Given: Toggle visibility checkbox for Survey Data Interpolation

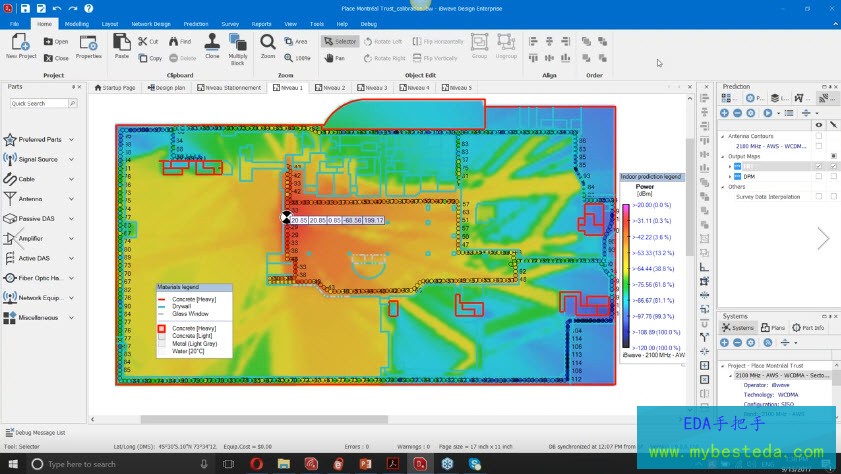Looking at the screenshot, I should click(x=819, y=197).
